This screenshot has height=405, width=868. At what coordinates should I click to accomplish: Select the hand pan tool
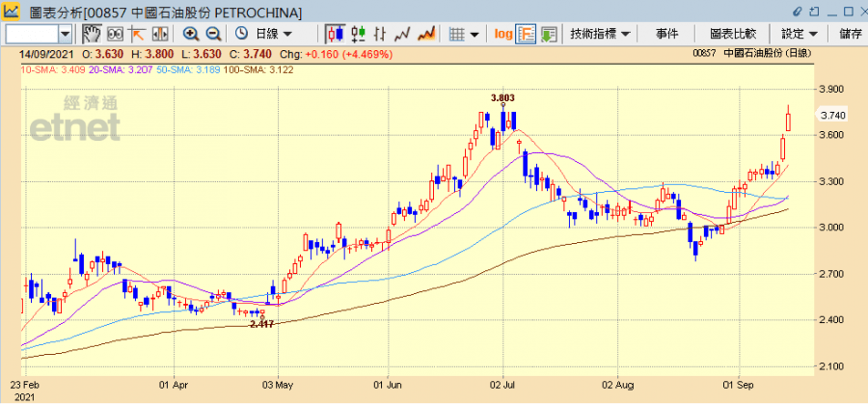tap(92, 34)
